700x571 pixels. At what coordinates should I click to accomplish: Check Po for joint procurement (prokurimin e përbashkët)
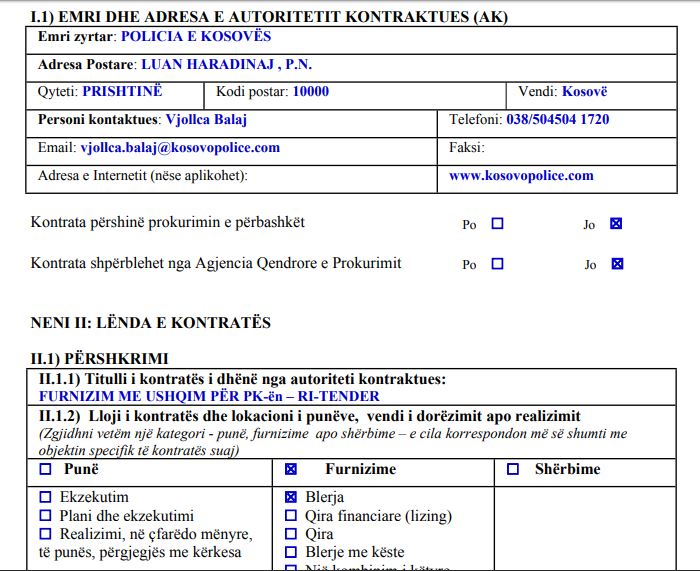[497, 224]
